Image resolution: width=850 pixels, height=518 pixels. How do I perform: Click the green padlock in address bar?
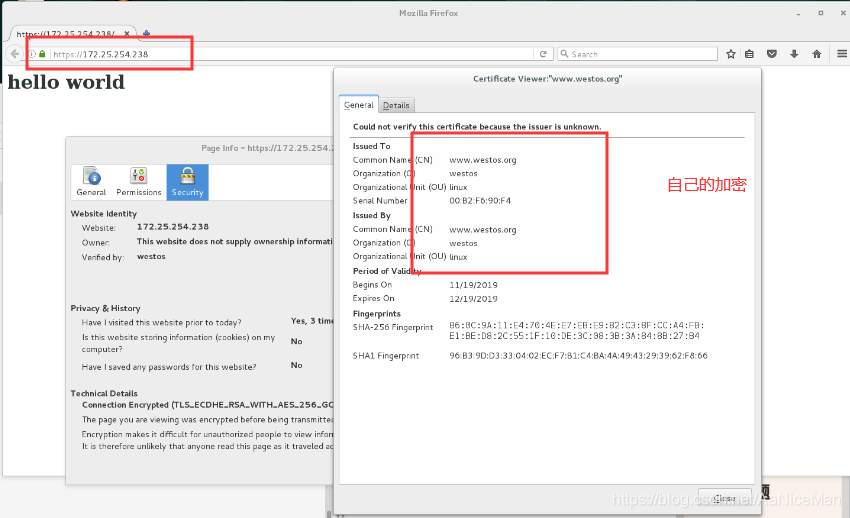click(x=42, y=54)
